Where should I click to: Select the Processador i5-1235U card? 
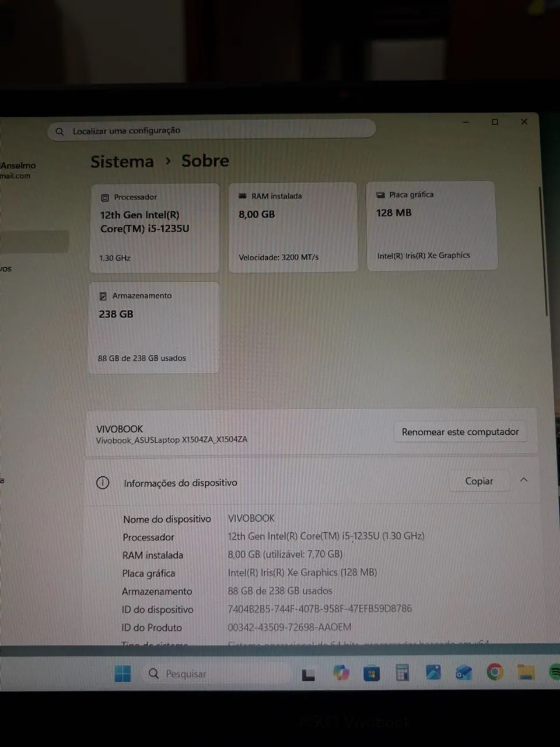point(155,228)
